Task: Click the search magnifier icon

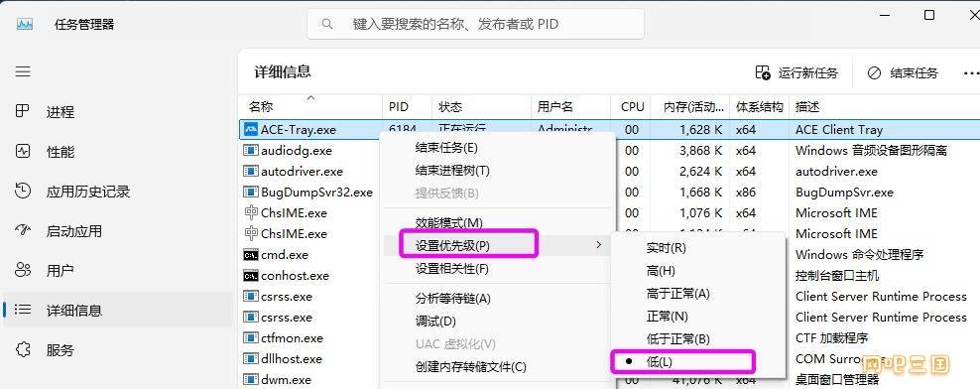Action: pos(327,25)
